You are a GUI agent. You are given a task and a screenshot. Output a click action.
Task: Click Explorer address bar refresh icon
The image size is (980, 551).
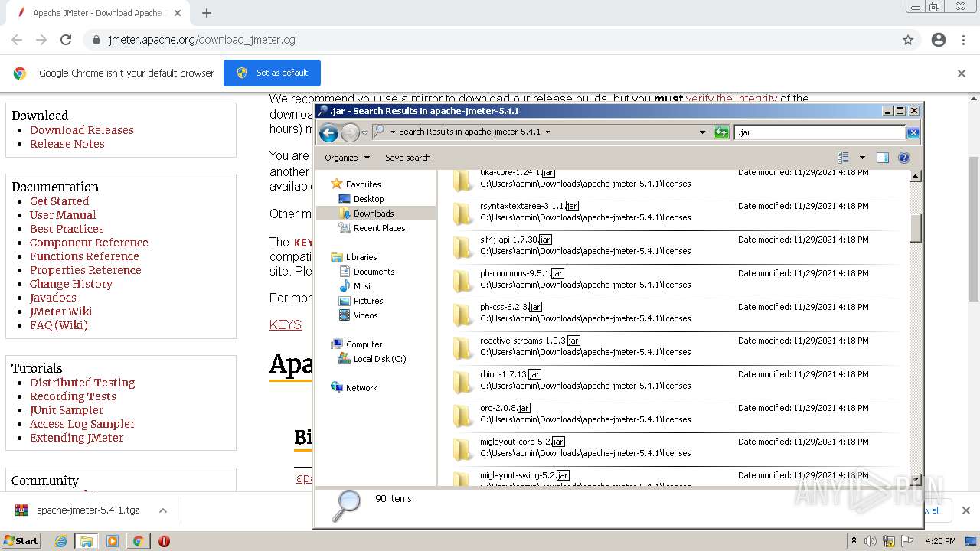coord(721,132)
